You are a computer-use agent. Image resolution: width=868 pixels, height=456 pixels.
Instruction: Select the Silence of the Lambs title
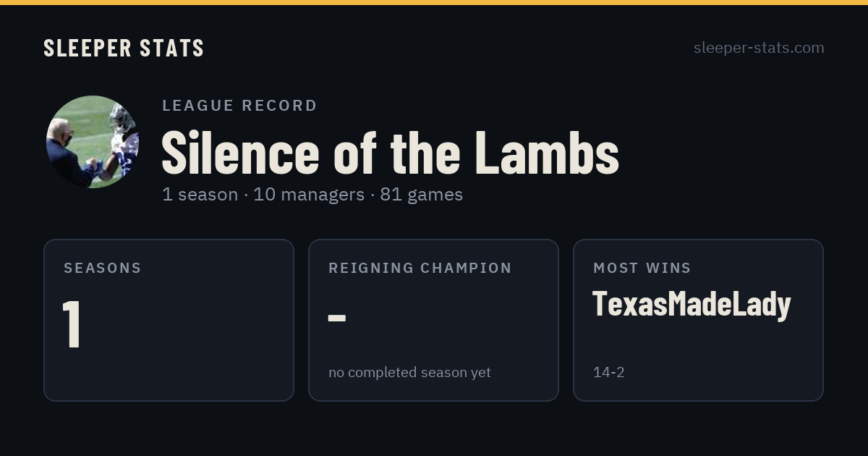pos(390,152)
